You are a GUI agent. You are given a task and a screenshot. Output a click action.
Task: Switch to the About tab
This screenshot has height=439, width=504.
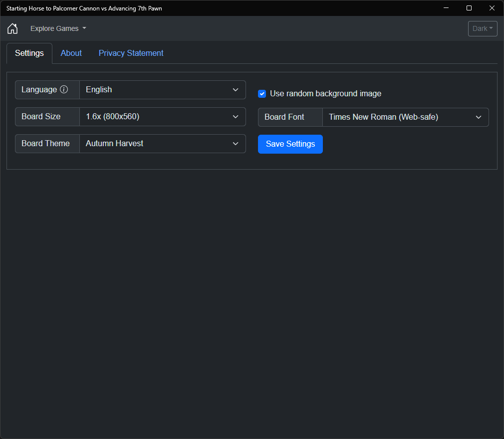click(71, 53)
